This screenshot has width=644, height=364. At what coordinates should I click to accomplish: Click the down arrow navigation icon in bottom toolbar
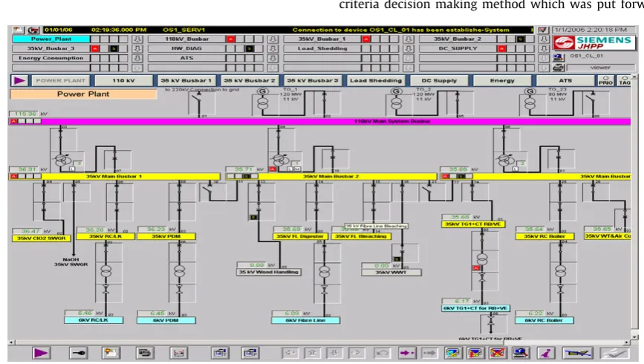tap(334, 353)
